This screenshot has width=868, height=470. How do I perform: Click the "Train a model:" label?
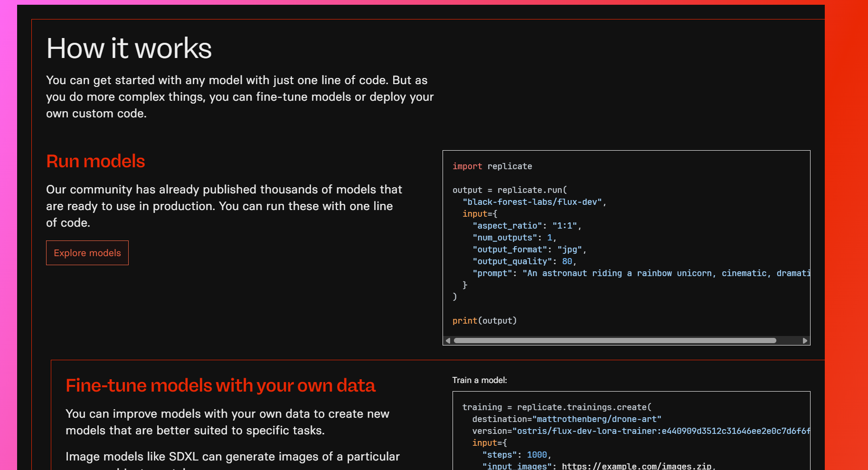480,380
